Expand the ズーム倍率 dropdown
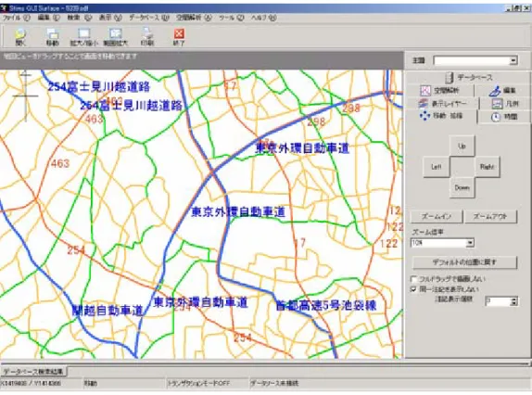The image size is (532, 395). tap(470, 243)
